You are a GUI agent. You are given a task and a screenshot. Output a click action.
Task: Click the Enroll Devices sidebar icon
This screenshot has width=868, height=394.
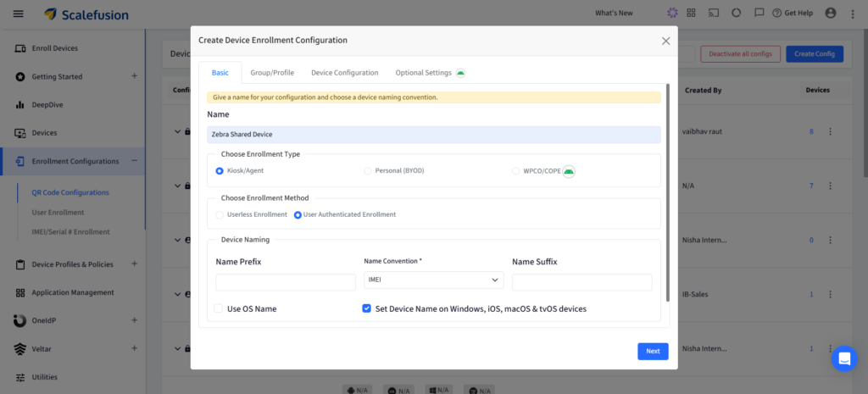(20, 48)
